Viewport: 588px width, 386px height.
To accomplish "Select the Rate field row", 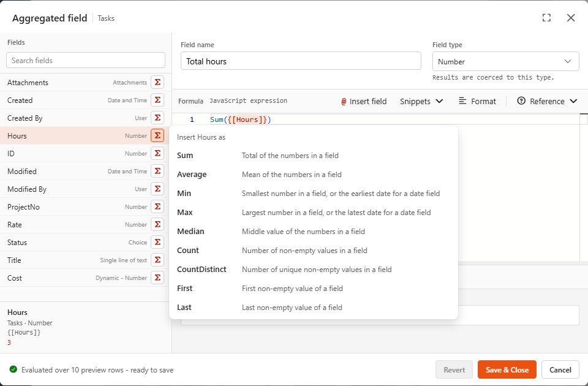I will pos(86,224).
